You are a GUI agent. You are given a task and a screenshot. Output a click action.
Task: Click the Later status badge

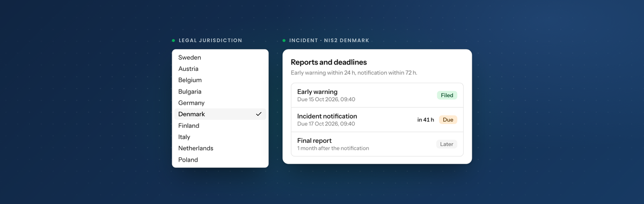coord(447,144)
